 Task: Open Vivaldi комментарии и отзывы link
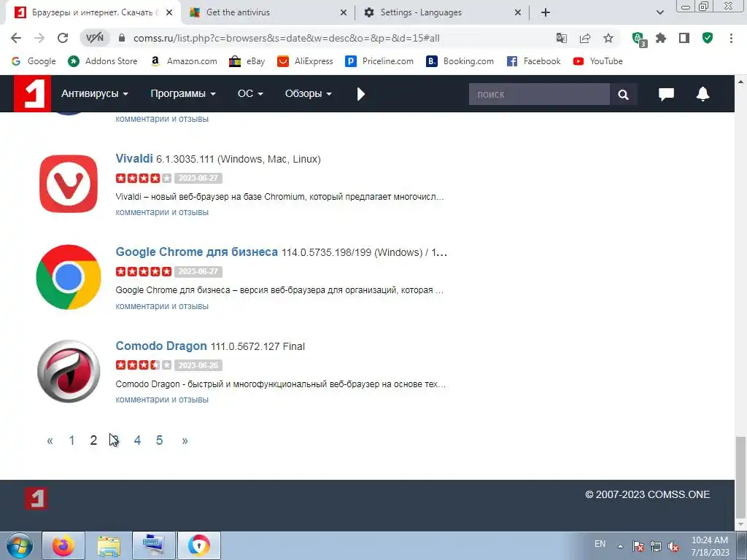[x=162, y=212]
